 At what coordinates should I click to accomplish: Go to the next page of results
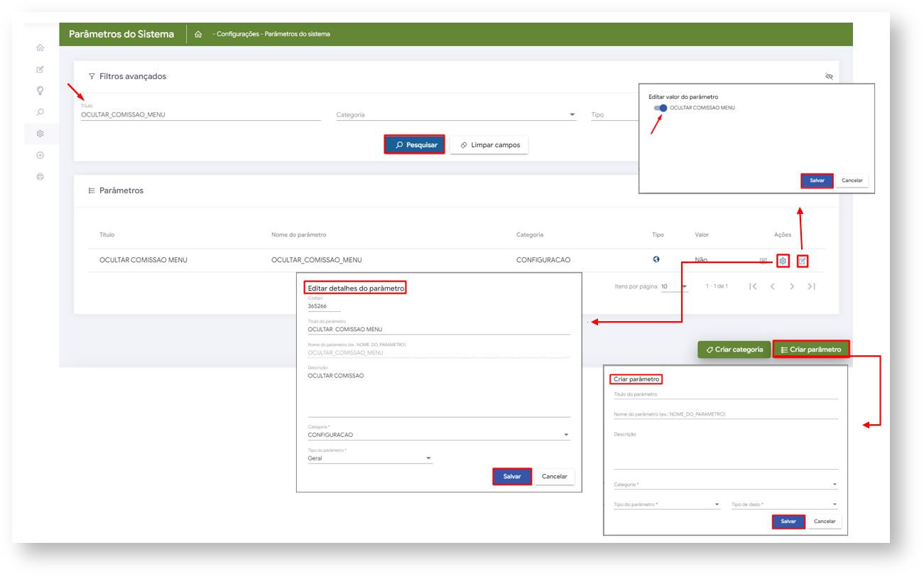792,286
